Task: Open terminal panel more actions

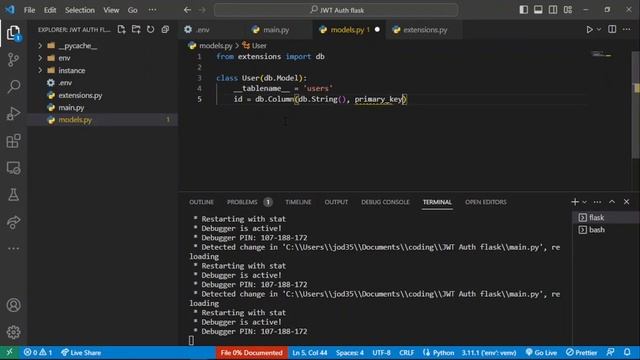Action: [x=597, y=202]
